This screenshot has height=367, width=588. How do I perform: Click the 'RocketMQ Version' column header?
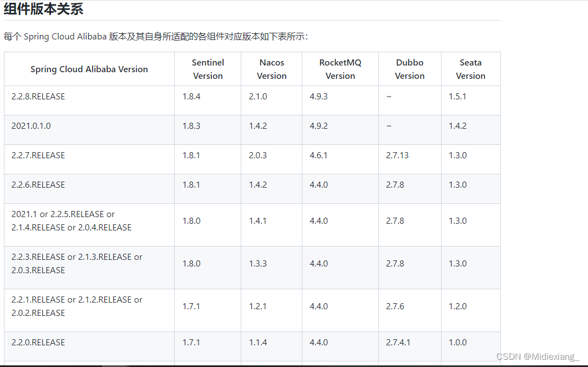pyautogui.click(x=340, y=69)
